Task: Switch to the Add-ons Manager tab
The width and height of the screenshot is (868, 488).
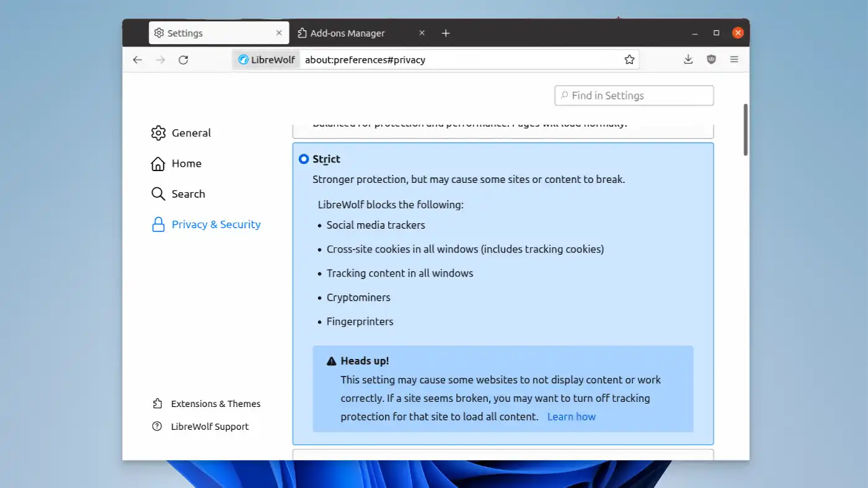Action: 347,33
